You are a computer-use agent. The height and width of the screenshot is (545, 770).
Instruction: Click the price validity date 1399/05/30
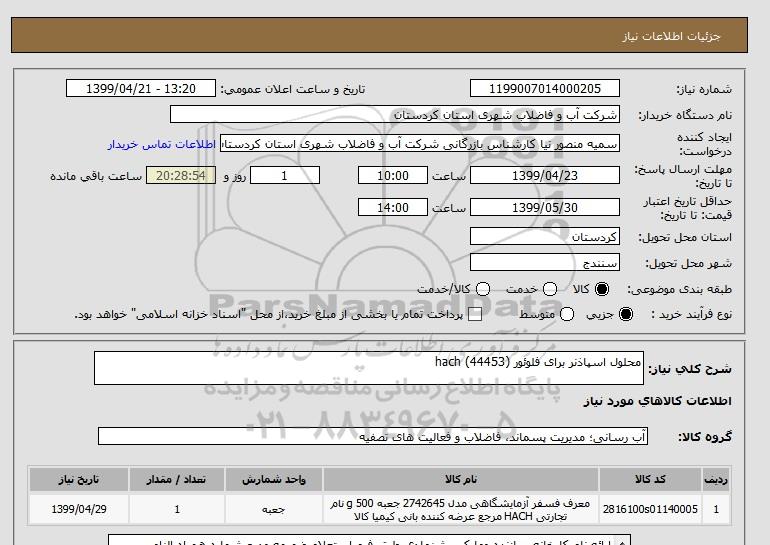click(545, 208)
